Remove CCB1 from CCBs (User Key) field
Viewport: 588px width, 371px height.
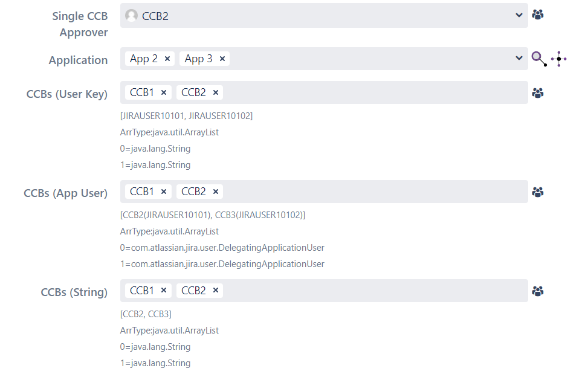[x=164, y=92]
